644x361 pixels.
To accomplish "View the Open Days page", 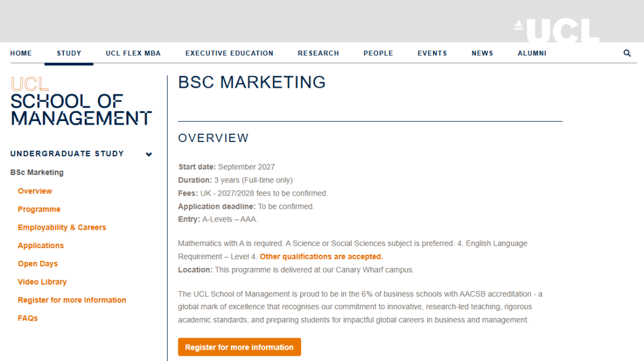I will point(38,264).
